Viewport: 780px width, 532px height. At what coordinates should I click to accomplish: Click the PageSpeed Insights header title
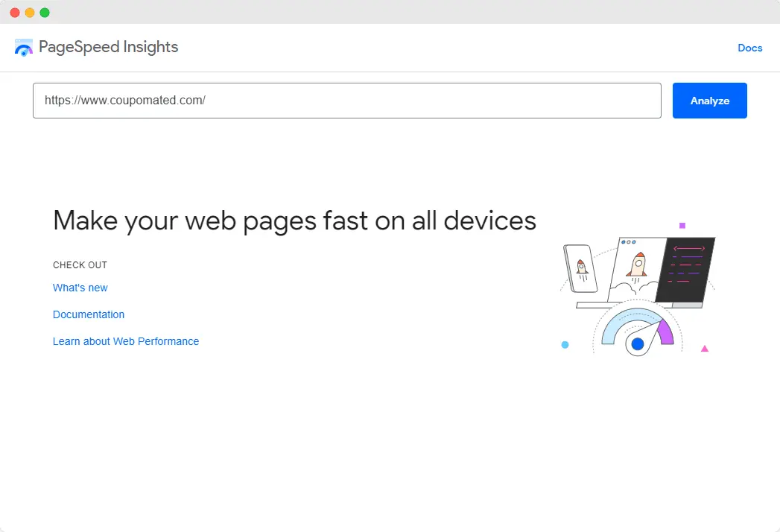(107, 47)
